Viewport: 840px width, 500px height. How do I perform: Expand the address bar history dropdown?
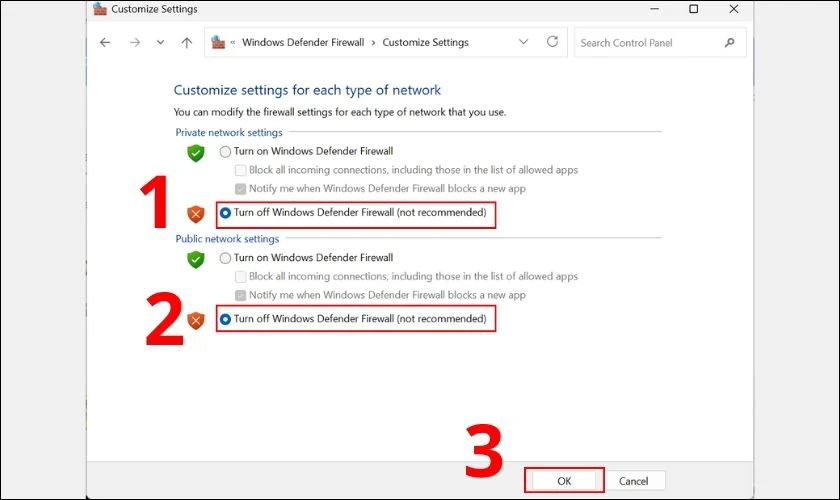coord(523,42)
